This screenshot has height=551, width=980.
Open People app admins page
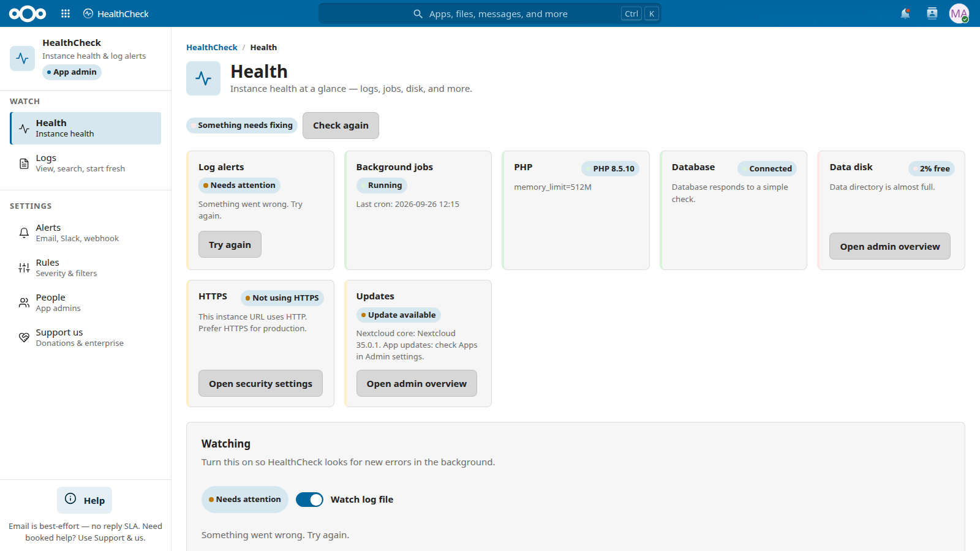[86, 302]
